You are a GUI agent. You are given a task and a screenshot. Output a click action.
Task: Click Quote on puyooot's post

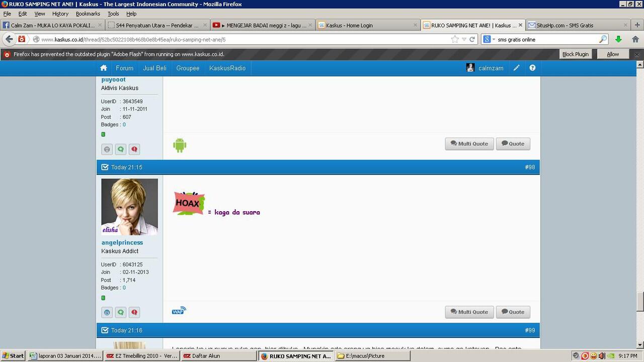tap(513, 144)
